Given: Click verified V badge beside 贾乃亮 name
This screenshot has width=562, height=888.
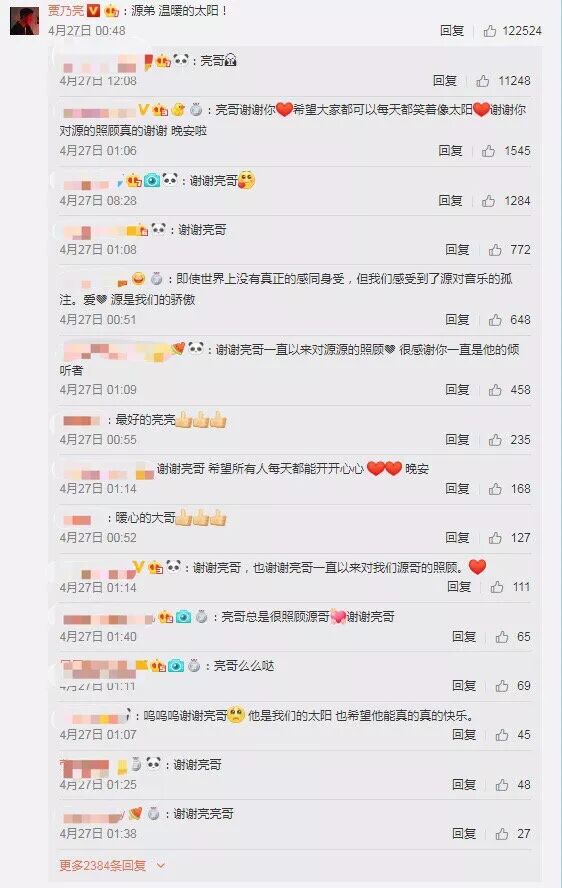Looking at the screenshot, I should [93, 10].
